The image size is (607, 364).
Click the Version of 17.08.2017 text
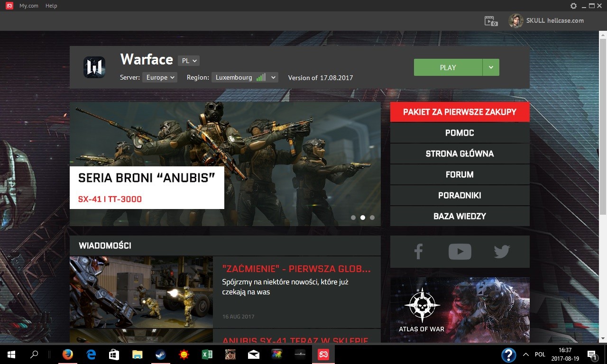[321, 78]
